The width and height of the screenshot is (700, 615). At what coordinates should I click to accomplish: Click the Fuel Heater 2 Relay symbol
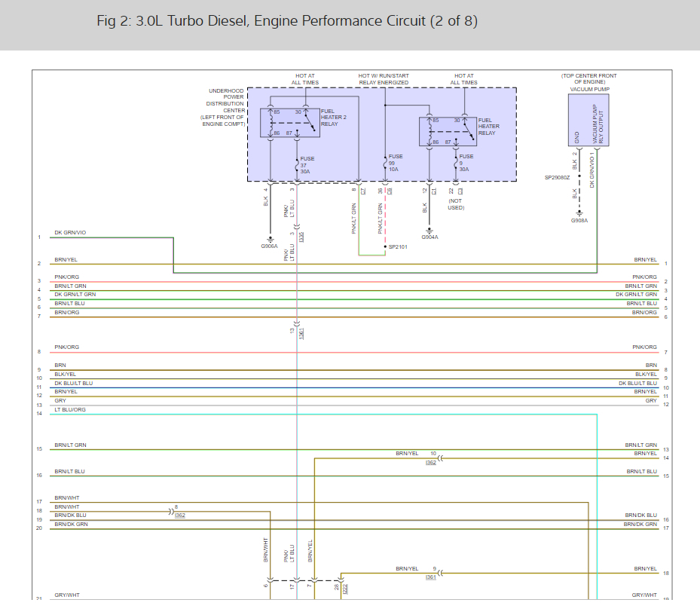coord(289,123)
